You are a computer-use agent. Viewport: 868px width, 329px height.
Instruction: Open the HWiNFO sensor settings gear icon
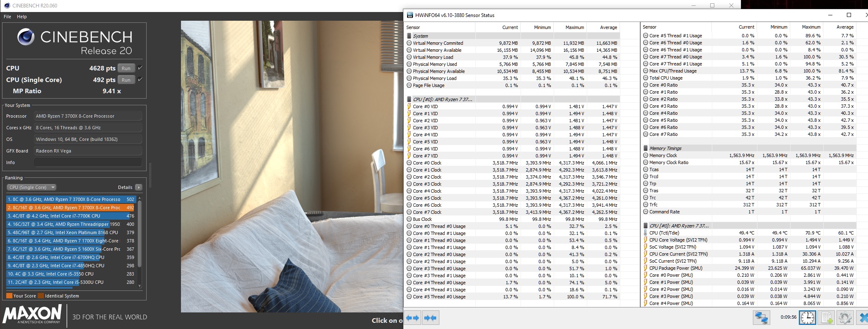pos(845,317)
